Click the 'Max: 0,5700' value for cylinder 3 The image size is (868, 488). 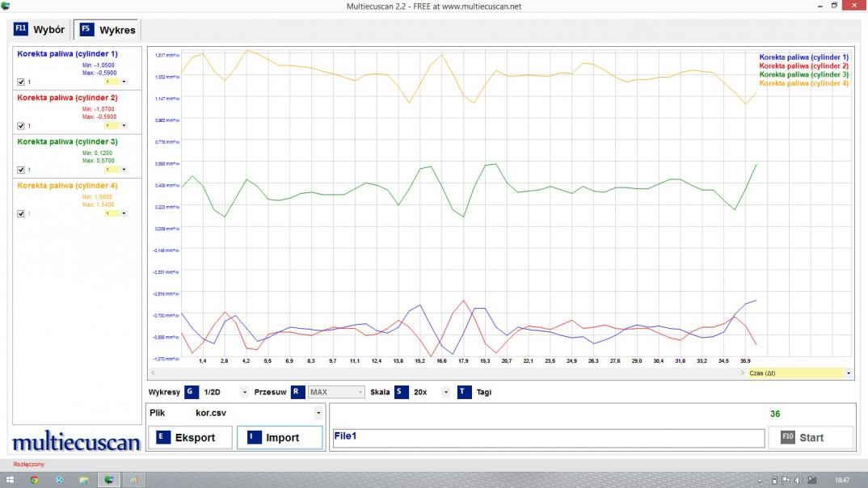99,161
